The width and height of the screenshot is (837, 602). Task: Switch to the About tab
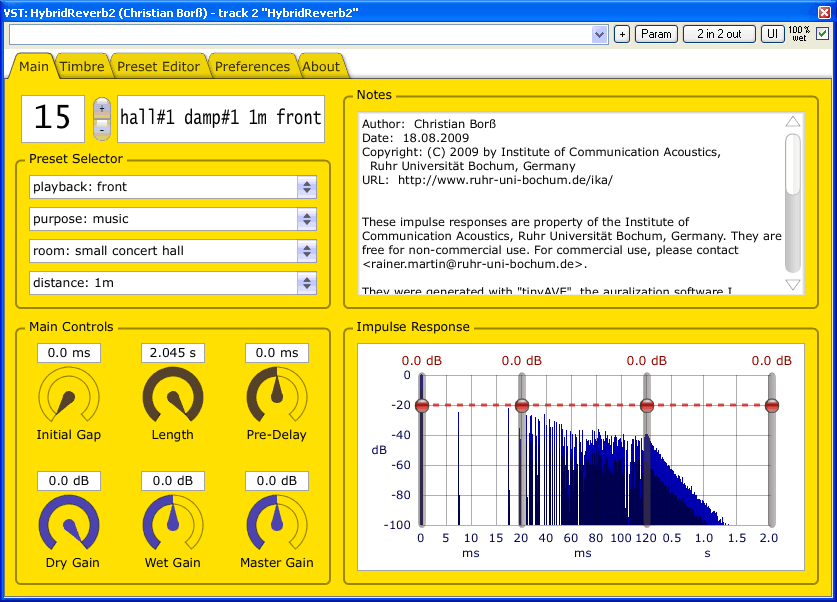(x=322, y=66)
